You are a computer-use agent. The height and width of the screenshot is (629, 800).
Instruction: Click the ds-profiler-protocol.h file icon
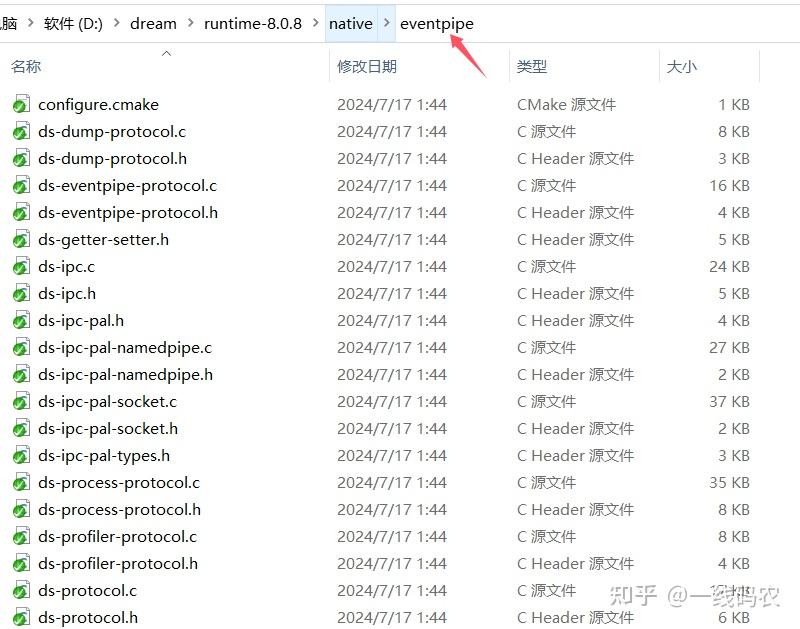tap(22, 563)
